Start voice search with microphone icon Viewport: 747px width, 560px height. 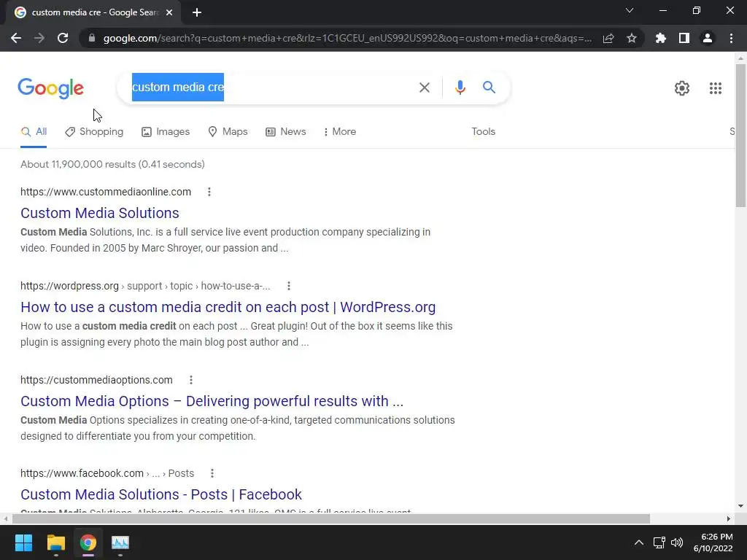coord(460,87)
